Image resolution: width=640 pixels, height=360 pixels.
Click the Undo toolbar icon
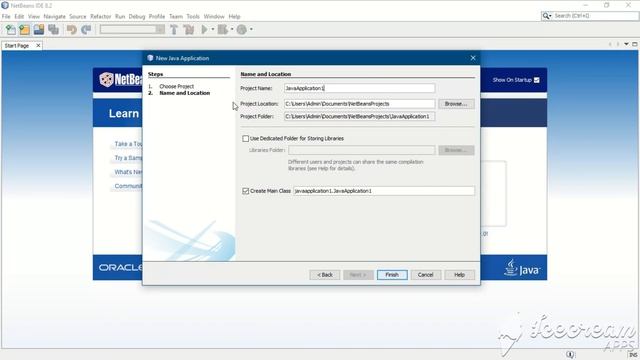(71, 29)
